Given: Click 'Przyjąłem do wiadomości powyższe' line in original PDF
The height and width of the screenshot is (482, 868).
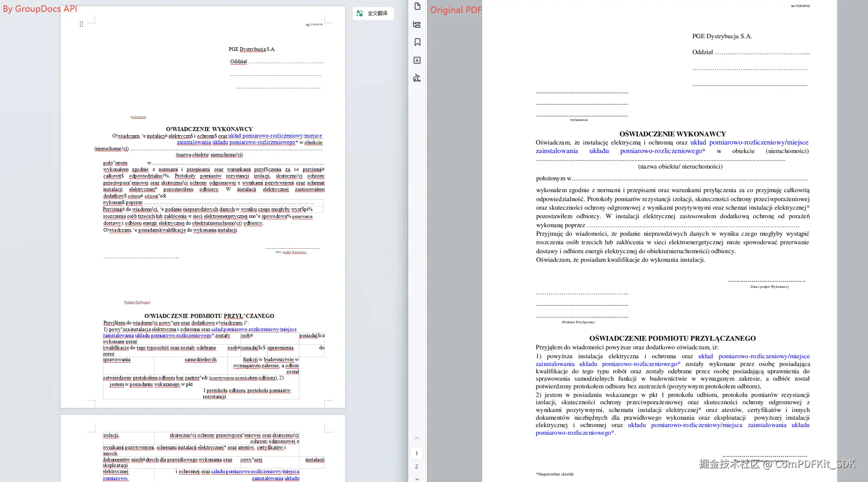Looking at the screenshot, I should [x=627, y=347].
